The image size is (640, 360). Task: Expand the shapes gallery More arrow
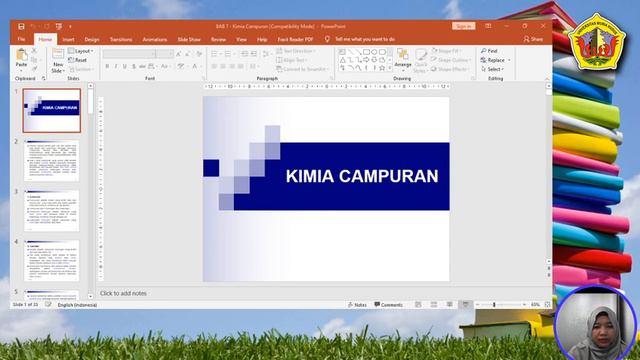click(x=390, y=68)
